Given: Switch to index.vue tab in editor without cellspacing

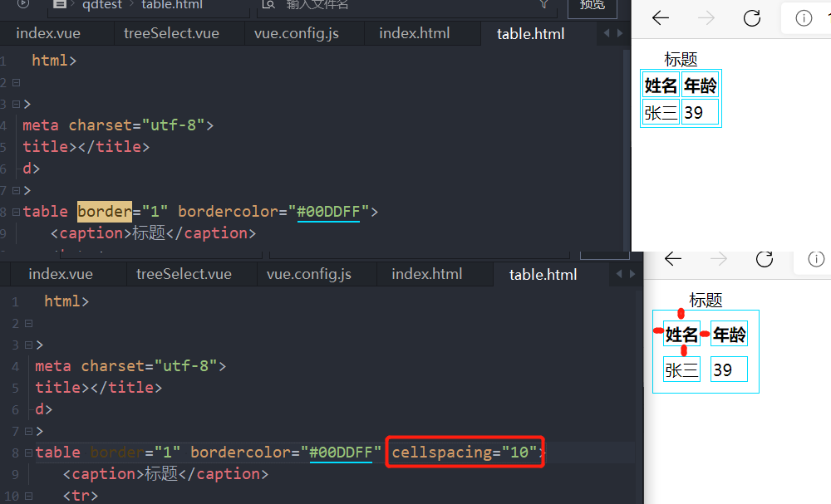Looking at the screenshot, I should [x=48, y=33].
